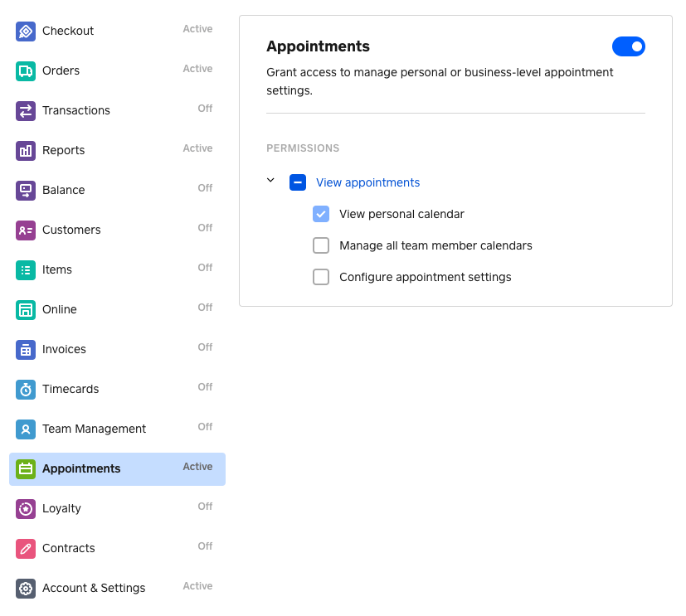
Task: Select the Online store section
Action: (117, 309)
